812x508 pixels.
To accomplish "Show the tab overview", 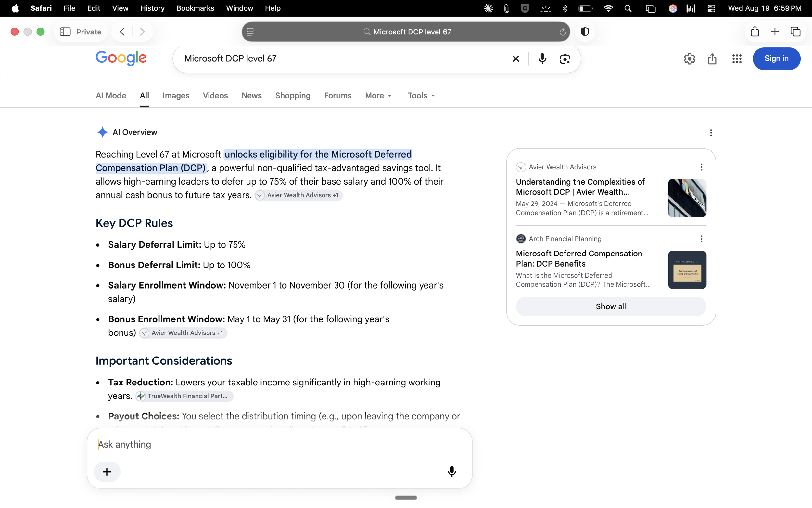I will pyautogui.click(x=795, y=32).
